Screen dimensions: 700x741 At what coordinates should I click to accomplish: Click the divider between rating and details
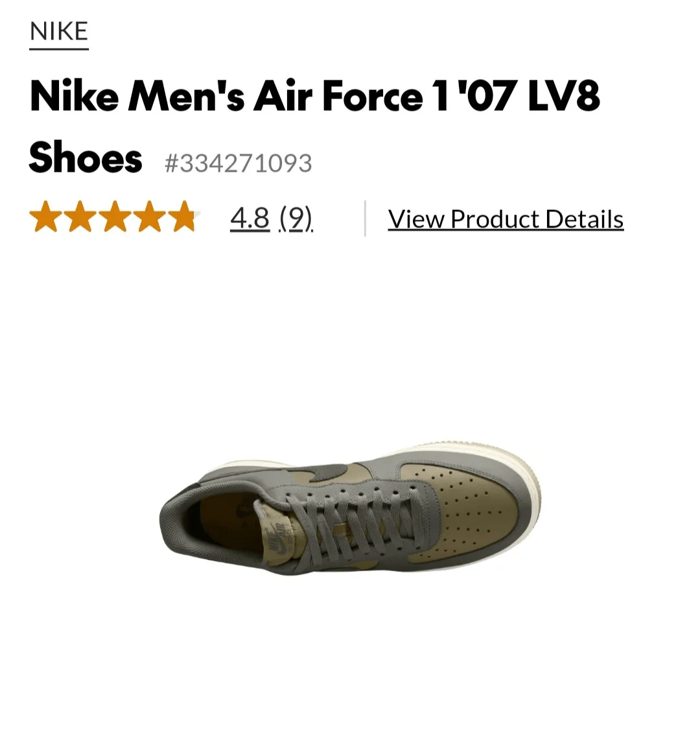coord(365,217)
